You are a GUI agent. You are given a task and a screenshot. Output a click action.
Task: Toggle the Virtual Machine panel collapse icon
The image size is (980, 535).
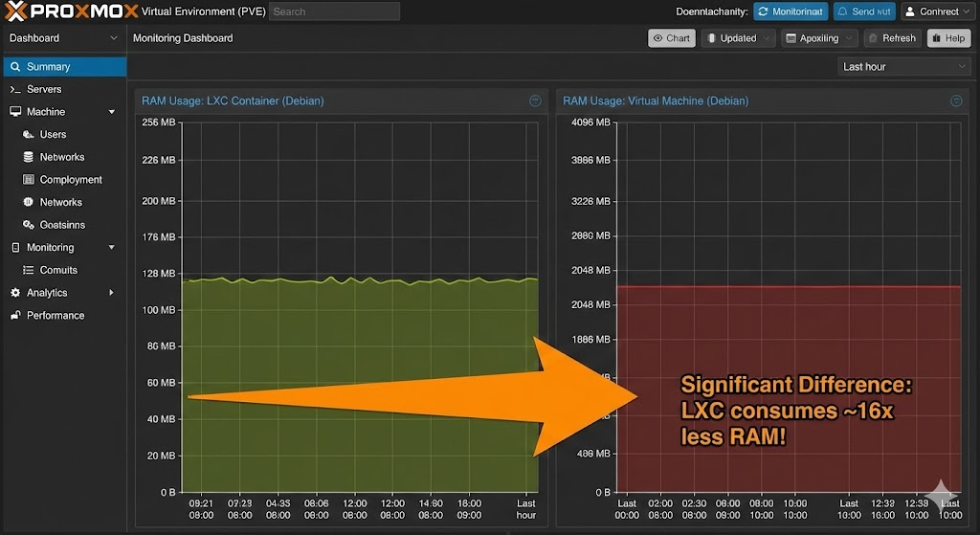tap(955, 100)
